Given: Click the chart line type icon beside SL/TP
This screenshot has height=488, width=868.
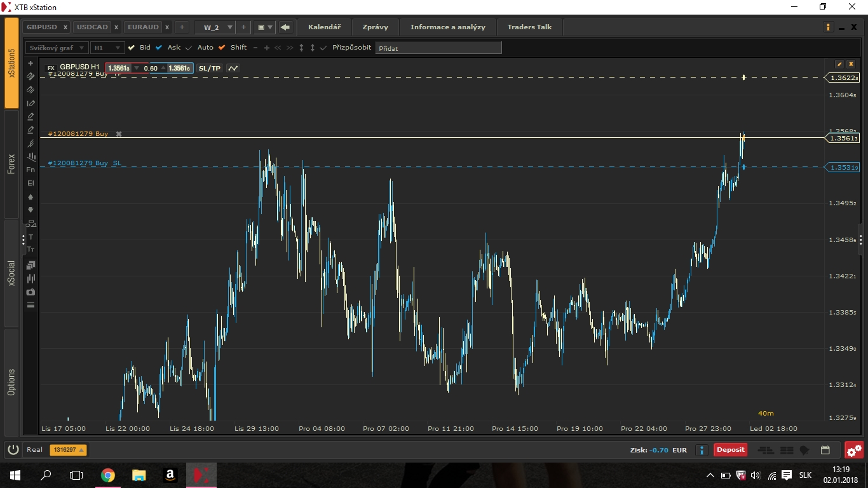Looking at the screenshot, I should [x=233, y=68].
